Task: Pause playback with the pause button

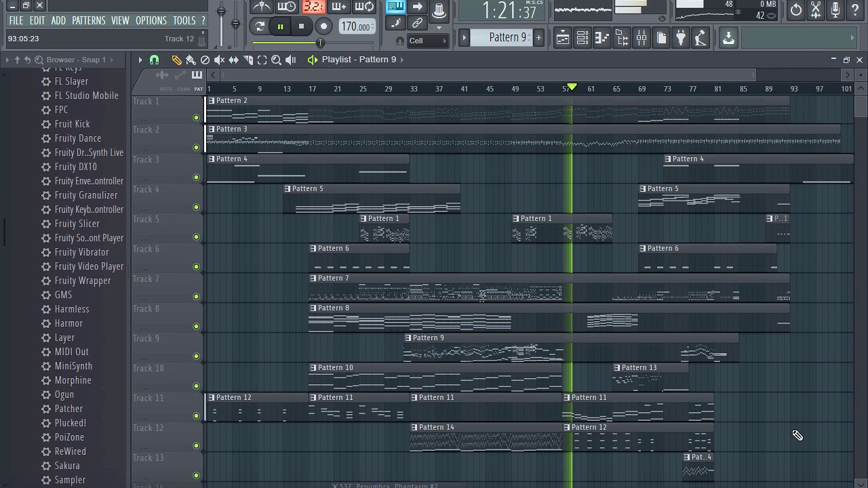Action: click(x=280, y=26)
